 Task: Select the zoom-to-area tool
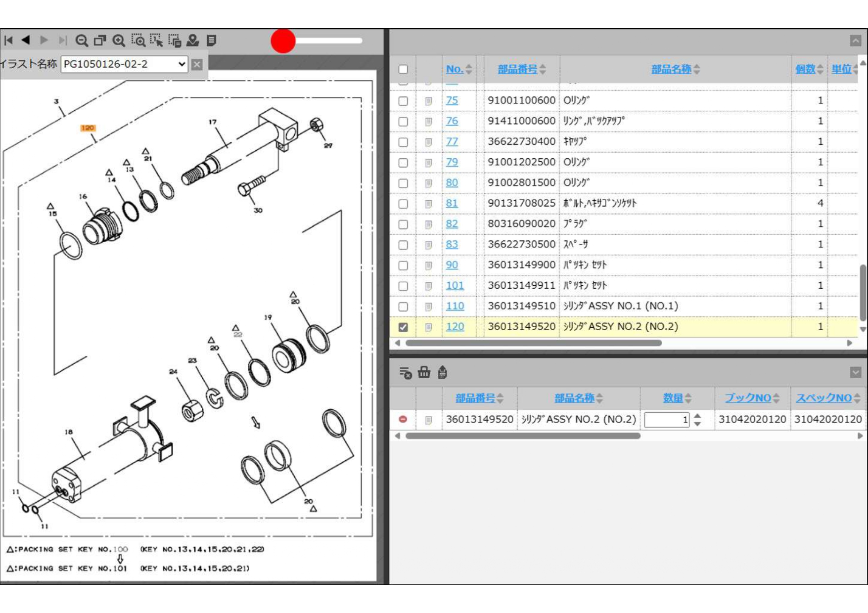pos(138,41)
